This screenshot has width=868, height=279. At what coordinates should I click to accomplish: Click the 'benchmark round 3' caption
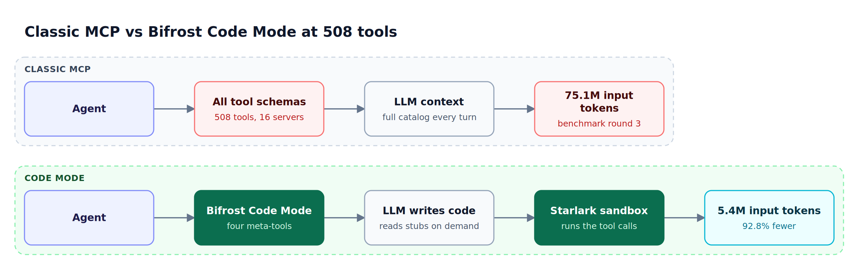tap(599, 124)
